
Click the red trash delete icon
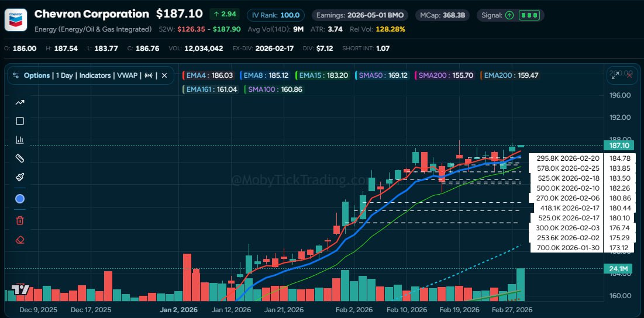pos(20,220)
